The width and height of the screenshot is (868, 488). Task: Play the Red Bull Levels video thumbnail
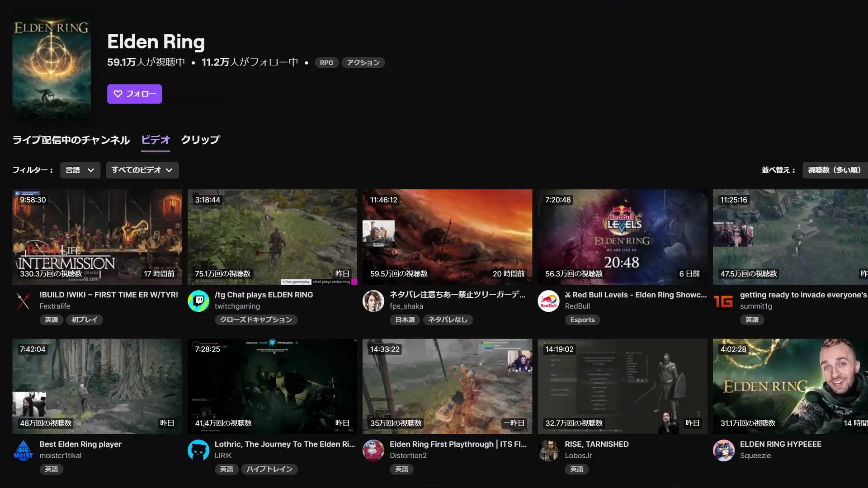(x=623, y=237)
